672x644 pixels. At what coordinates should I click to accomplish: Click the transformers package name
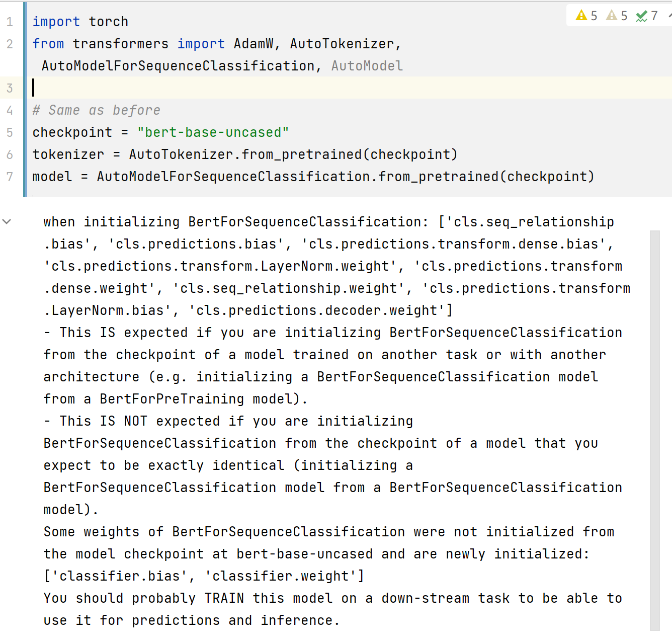coord(120,44)
